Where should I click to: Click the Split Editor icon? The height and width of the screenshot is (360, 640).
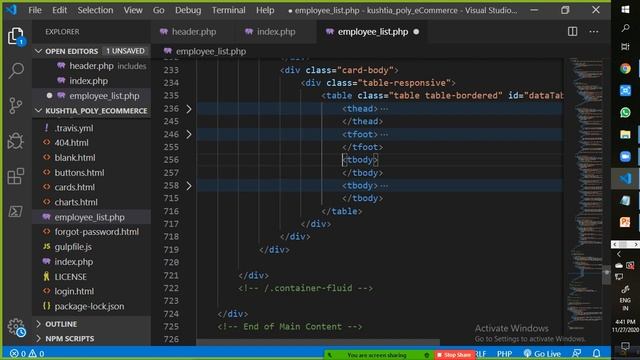coord(572,31)
